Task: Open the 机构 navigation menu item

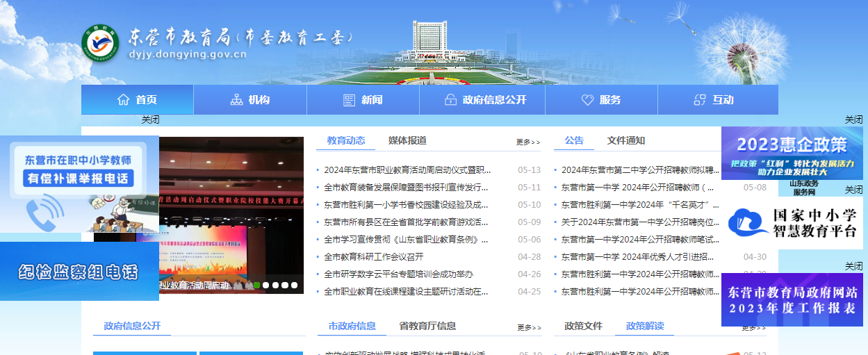Action: 250,100
